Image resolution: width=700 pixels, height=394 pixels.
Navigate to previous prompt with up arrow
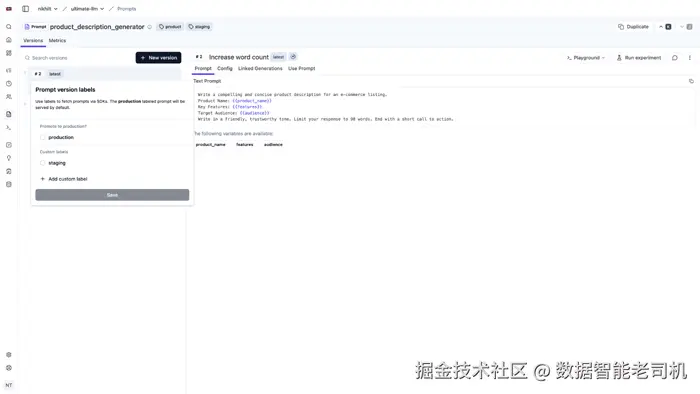click(665, 27)
